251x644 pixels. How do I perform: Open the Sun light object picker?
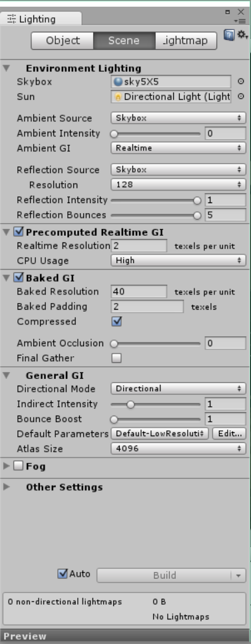pos(241,97)
